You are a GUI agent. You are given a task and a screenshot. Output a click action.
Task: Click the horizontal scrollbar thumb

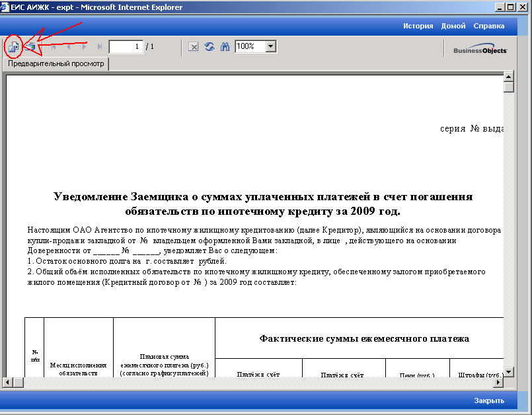pos(19,383)
